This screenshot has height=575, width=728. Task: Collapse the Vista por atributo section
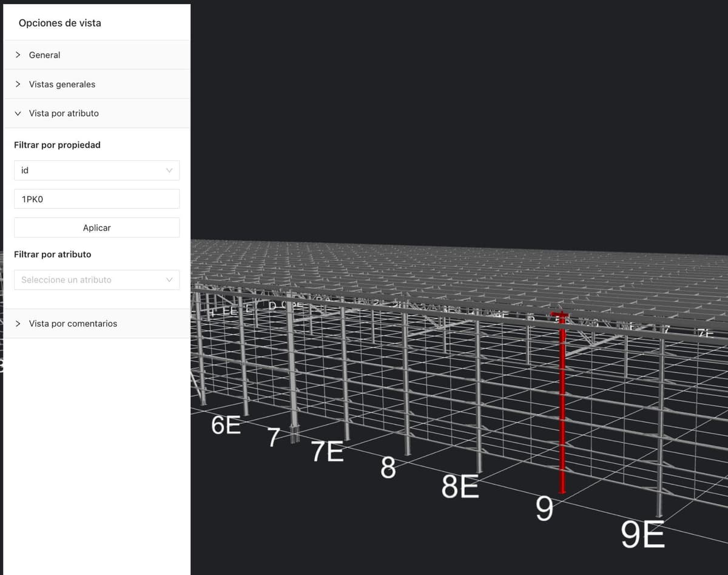96,114
